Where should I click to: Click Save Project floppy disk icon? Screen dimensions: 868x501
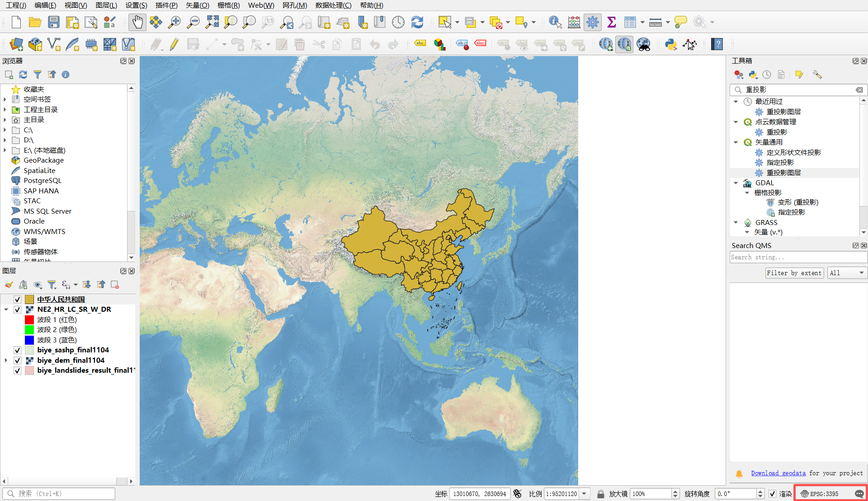pos(54,22)
